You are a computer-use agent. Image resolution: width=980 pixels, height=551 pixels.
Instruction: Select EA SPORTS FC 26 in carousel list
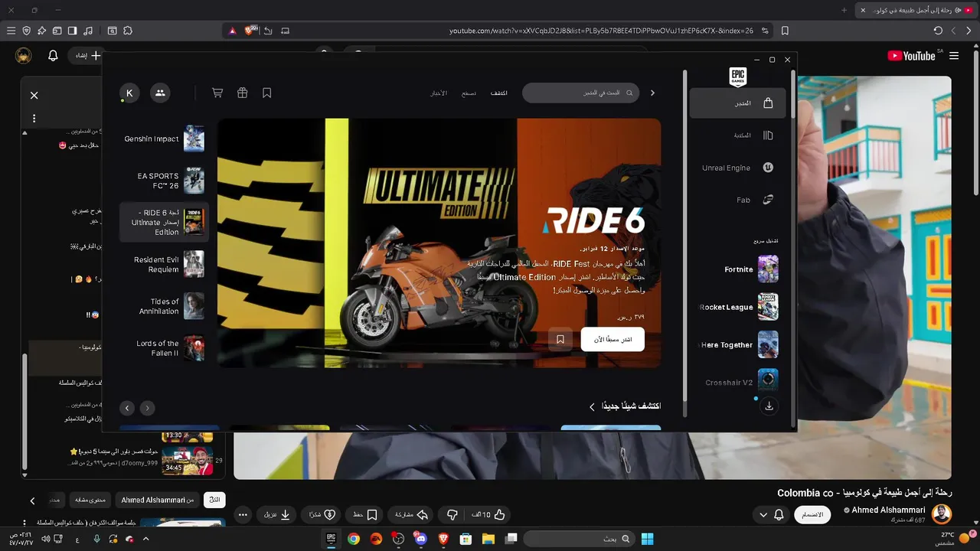click(x=164, y=181)
